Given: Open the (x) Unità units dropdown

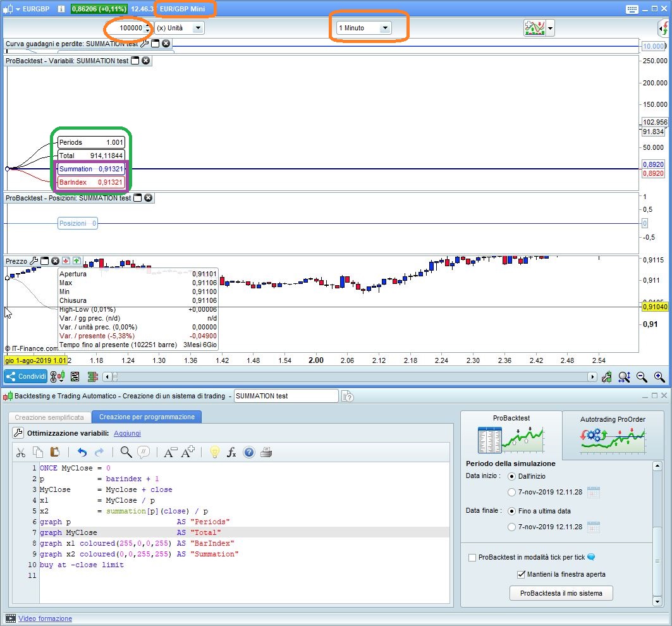Looking at the screenshot, I should pyautogui.click(x=180, y=28).
